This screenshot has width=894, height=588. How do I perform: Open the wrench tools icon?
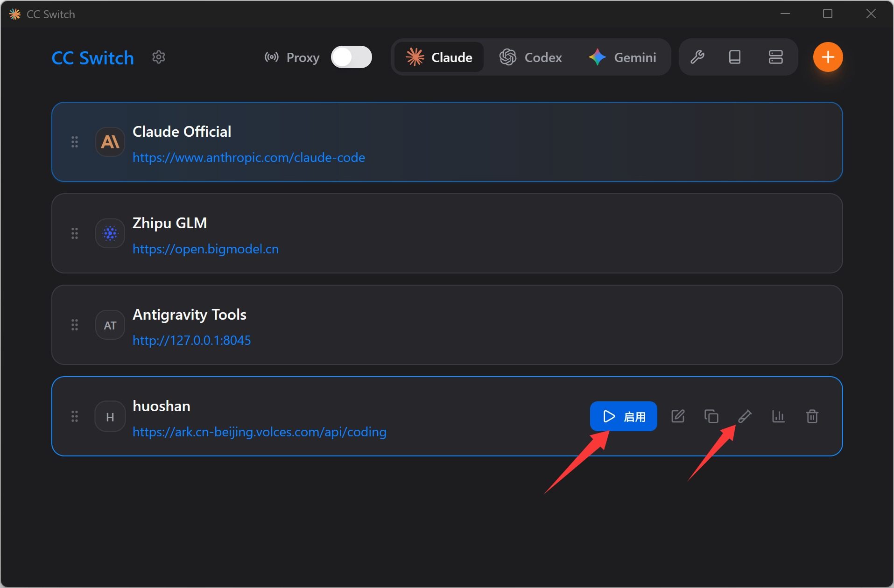click(697, 57)
